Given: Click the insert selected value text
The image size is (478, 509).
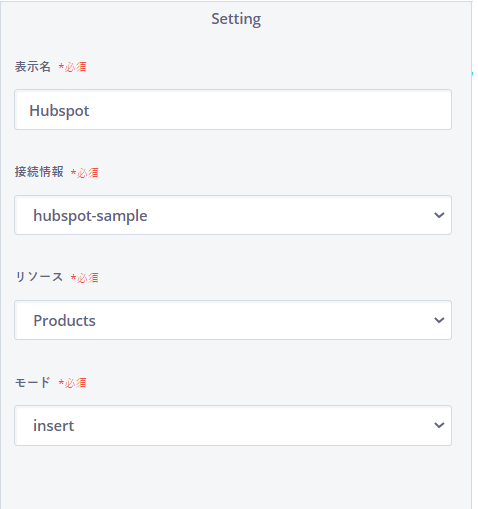Looking at the screenshot, I should pos(54,426).
